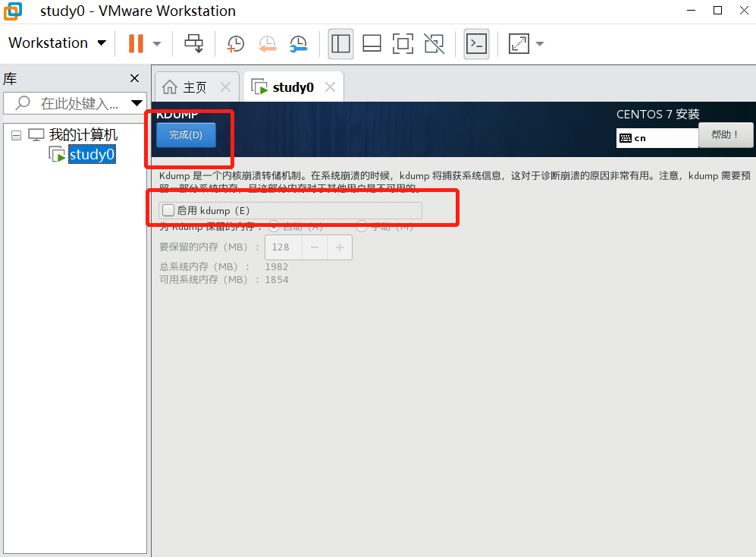Take a snapshot of the virtual machine
756x557 pixels.
[235, 43]
